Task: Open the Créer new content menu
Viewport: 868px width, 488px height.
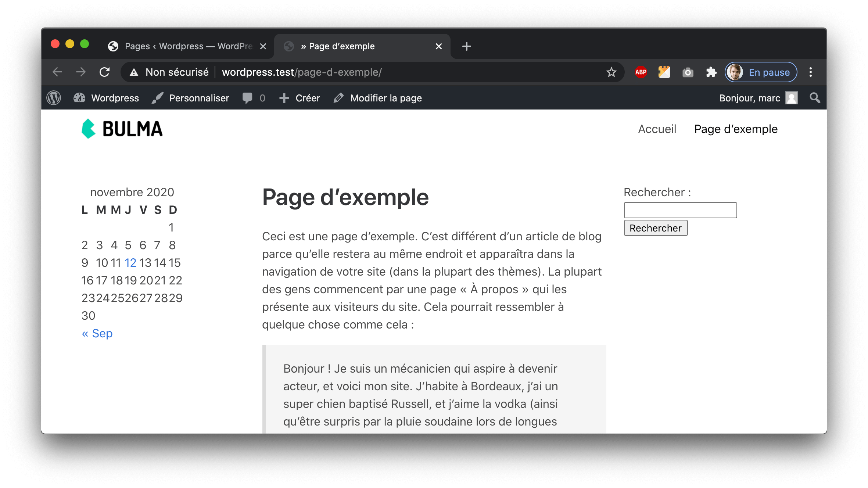Action: pyautogui.click(x=300, y=98)
